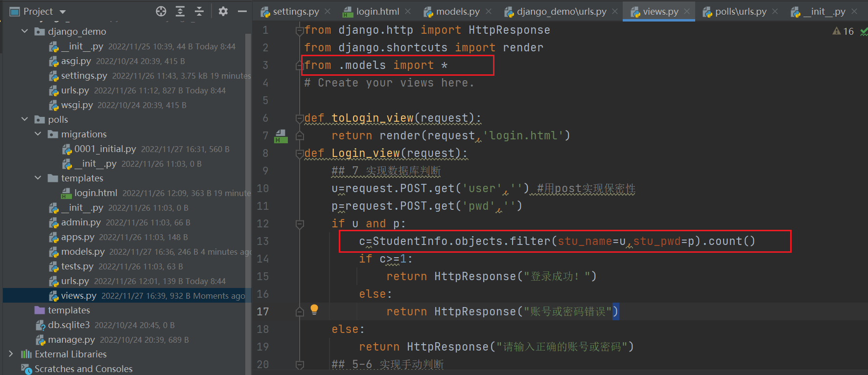Close the login.html tab
This screenshot has height=375, width=868.
coord(408,11)
